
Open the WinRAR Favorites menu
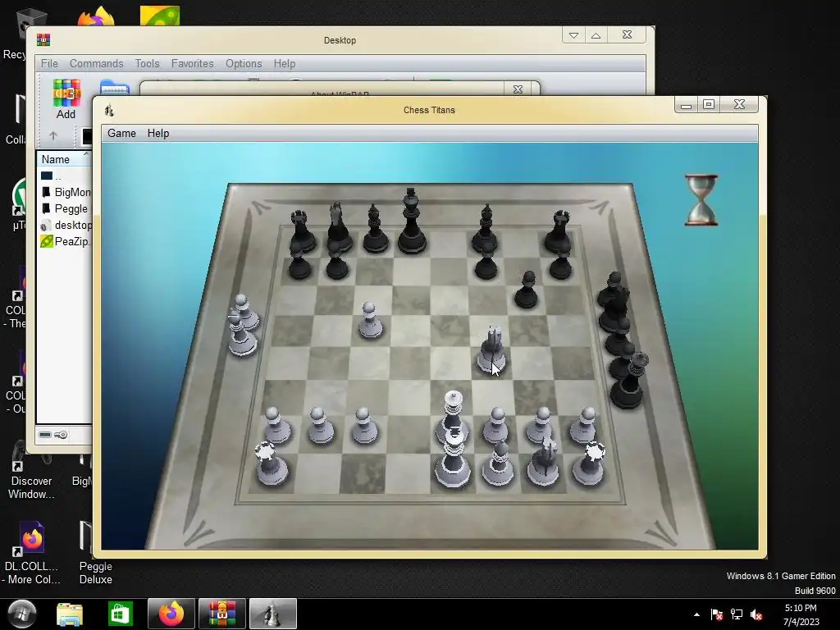click(192, 63)
